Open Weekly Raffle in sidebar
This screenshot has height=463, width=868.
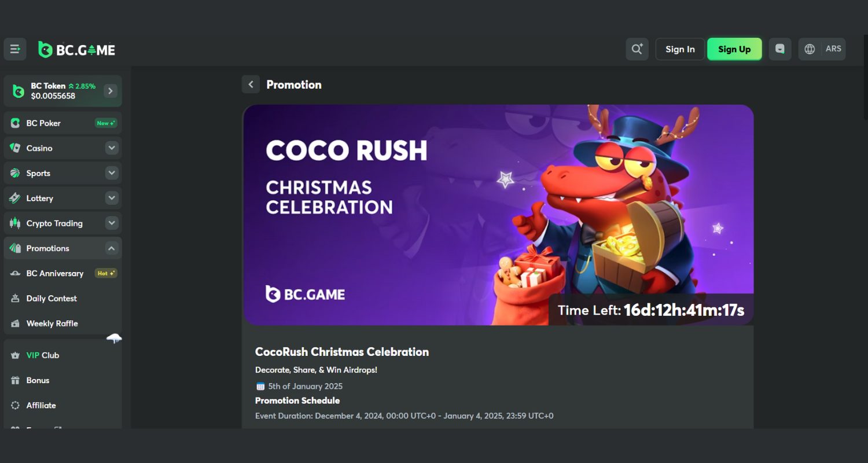tap(52, 324)
